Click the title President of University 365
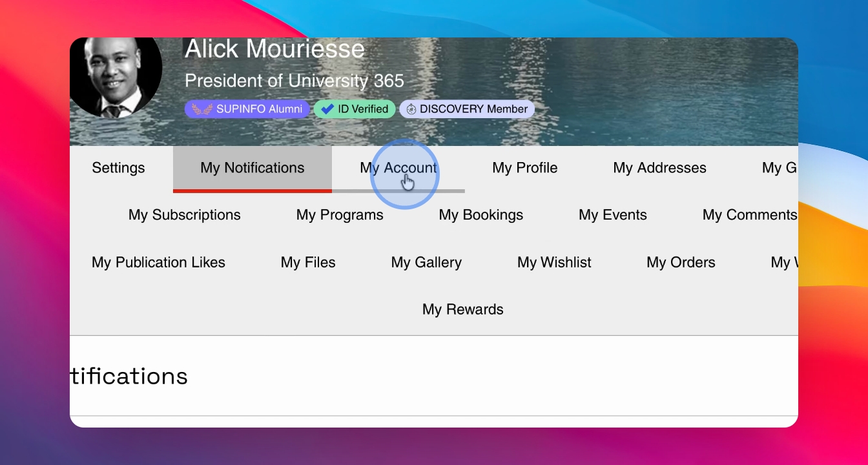The image size is (868, 465). pyautogui.click(x=294, y=81)
